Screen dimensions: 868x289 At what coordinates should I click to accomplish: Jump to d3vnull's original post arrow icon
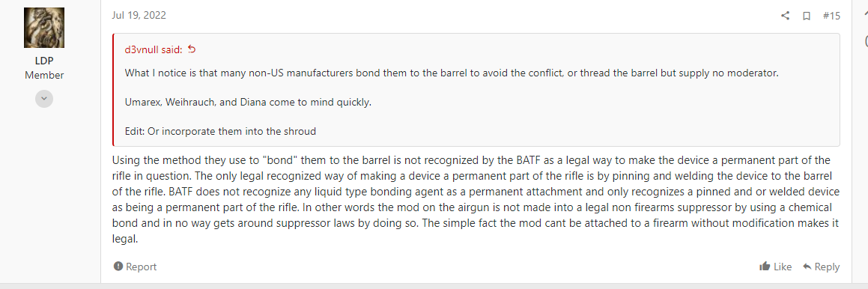pyautogui.click(x=192, y=49)
